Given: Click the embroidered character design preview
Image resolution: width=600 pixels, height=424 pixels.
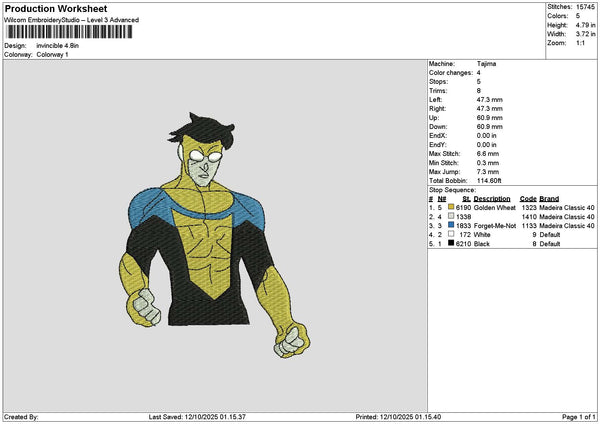Looking at the screenshot, I should [x=215, y=235].
